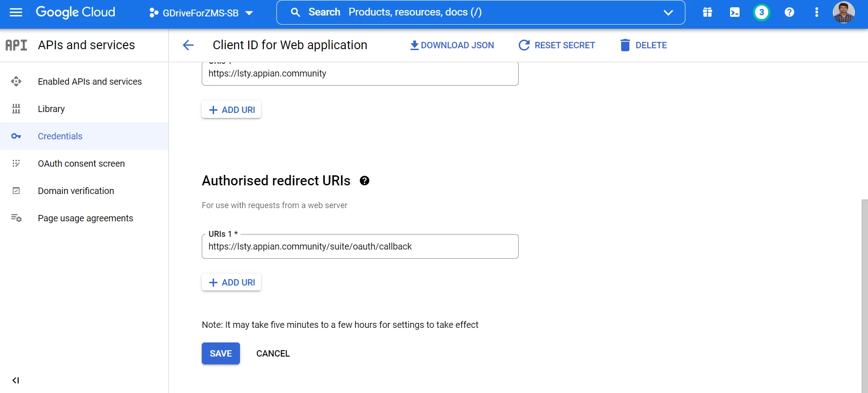Expand the search bar dropdown arrow
The height and width of the screenshot is (393, 868).
[668, 12]
